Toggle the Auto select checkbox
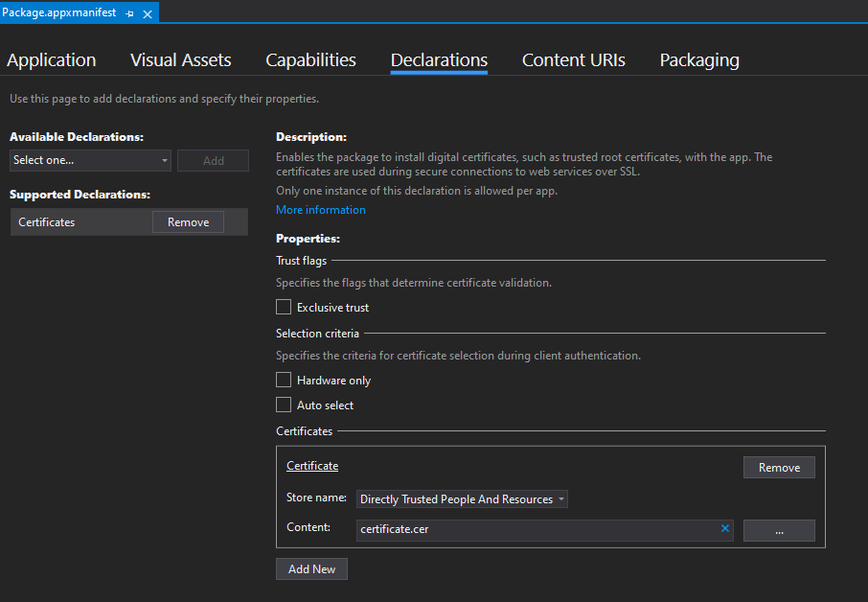This screenshot has width=868, height=602. pyautogui.click(x=284, y=405)
